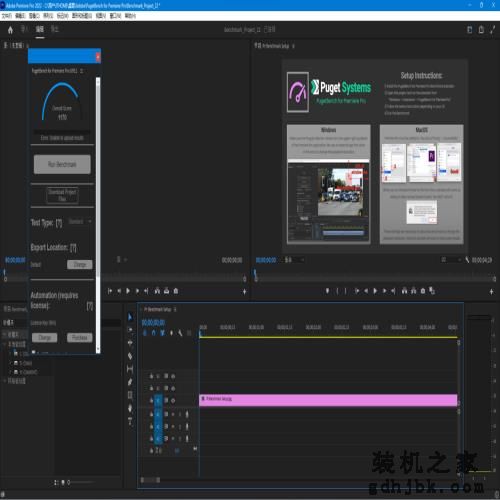Collapse the second project bin row

click(x=5, y=344)
